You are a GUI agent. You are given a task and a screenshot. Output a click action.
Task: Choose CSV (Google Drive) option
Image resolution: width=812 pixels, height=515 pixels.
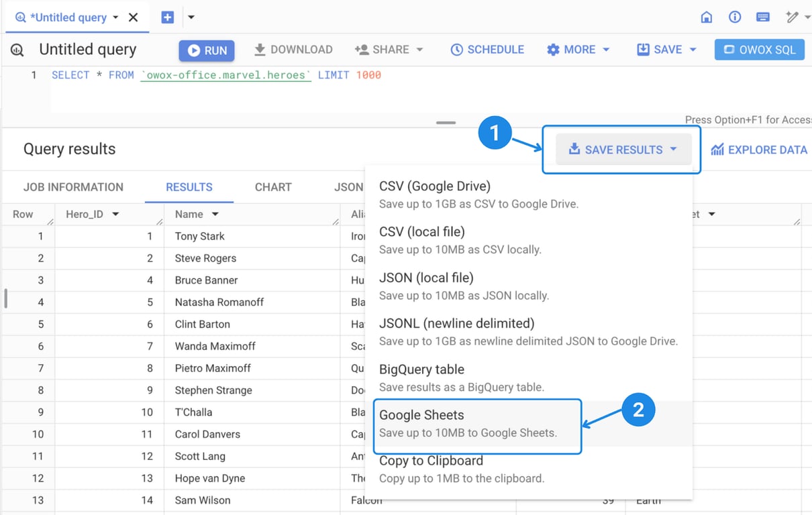tap(529, 194)
